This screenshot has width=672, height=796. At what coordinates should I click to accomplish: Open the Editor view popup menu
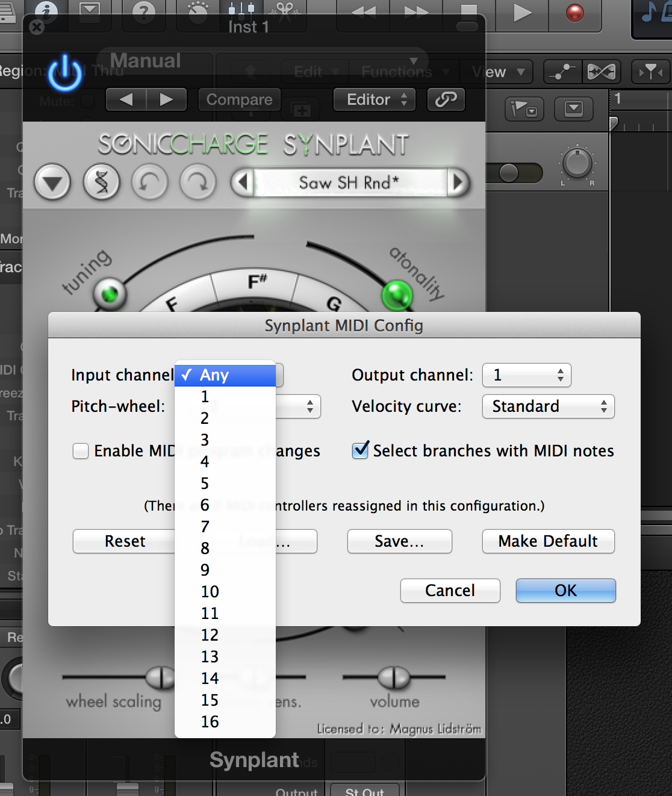pos(376,99)
